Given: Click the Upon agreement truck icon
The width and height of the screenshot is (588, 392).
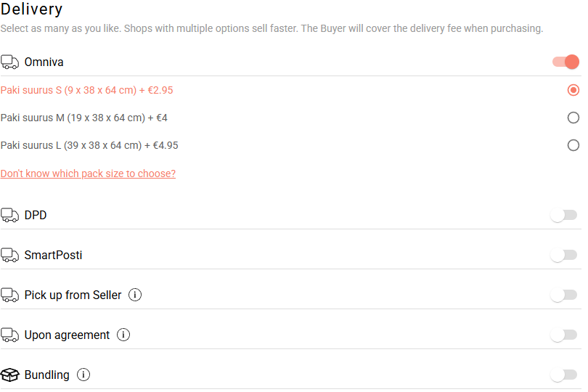Looking at the screenshot, I should pos(10,335).
